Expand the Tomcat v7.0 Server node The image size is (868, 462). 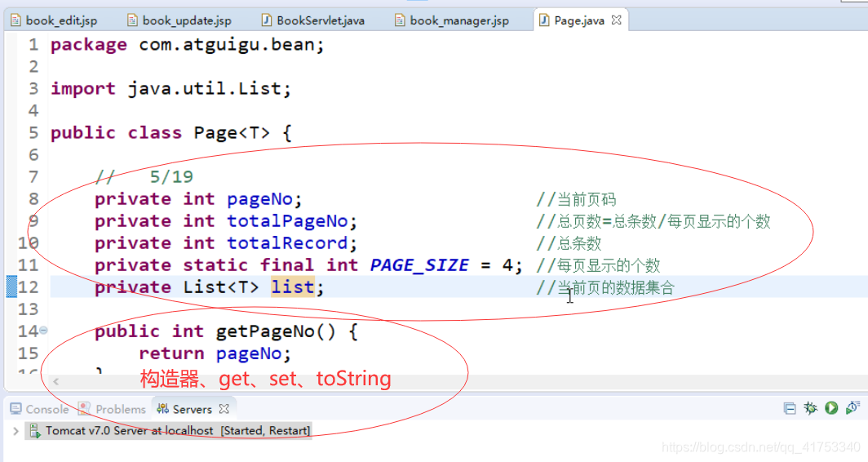[15, 430]
